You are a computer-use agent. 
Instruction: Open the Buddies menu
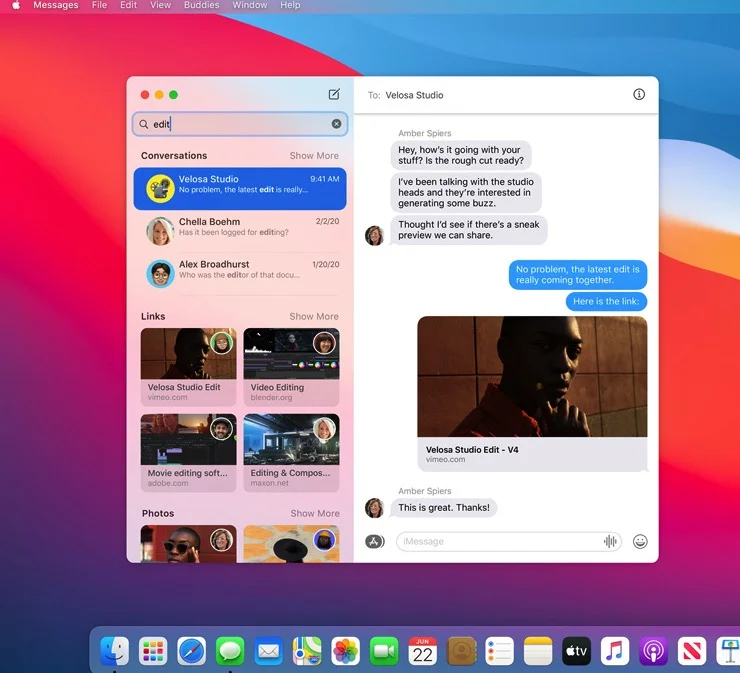[x=202, y=5]
